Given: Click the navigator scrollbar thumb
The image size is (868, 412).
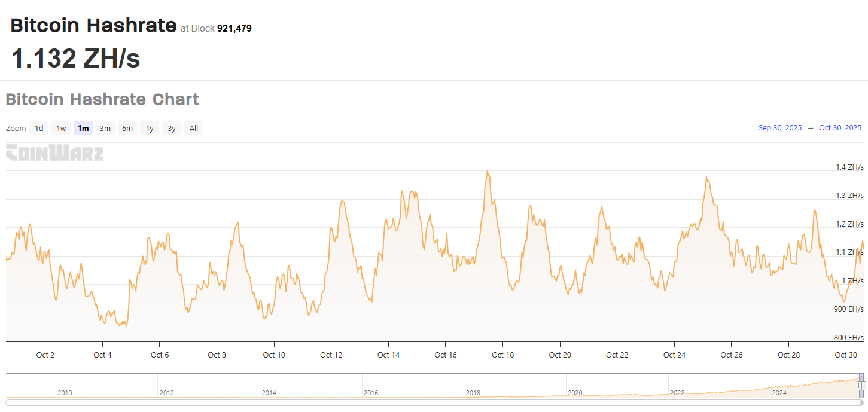Looking at the screenshot, I should pyautogui.click(x=861, y=402).
